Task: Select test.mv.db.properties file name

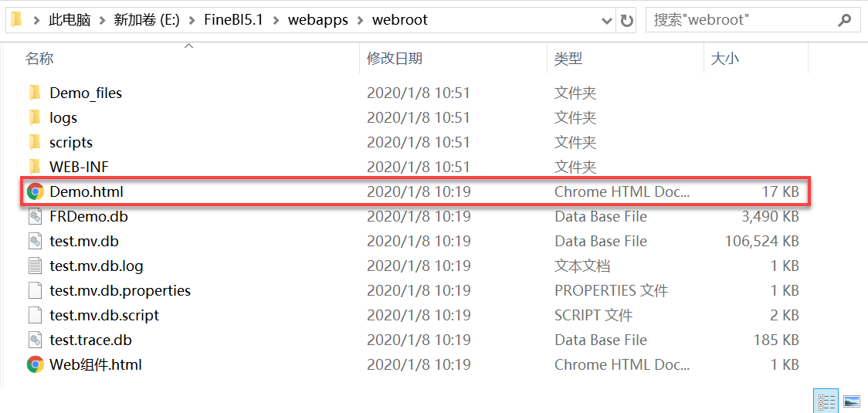Action: pyautogui.click(x=120, y=291)
